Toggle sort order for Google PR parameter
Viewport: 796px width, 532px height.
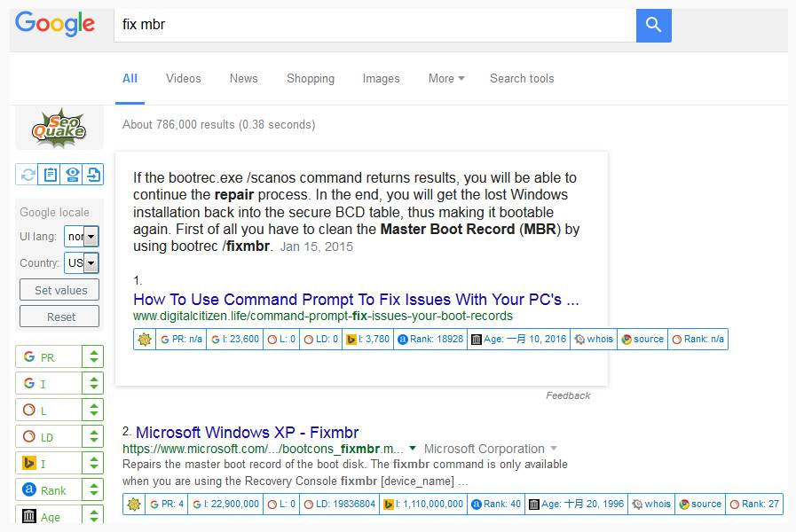[x=93, y=357]
